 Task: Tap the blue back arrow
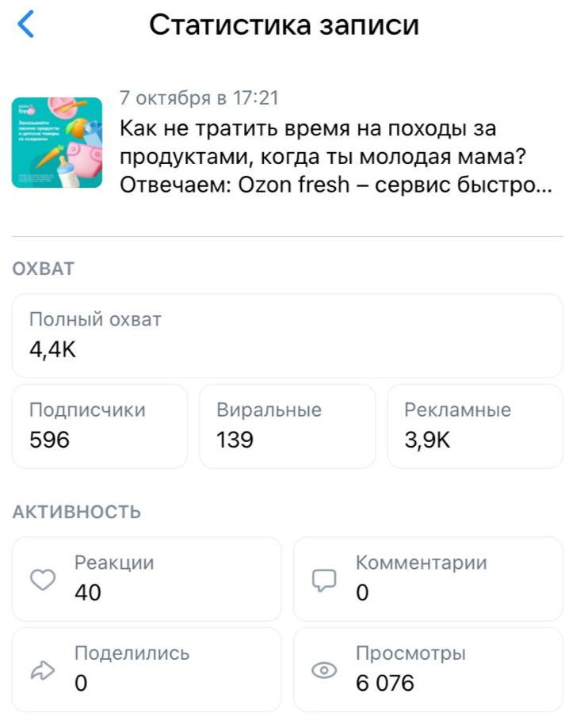coord(26,25)
